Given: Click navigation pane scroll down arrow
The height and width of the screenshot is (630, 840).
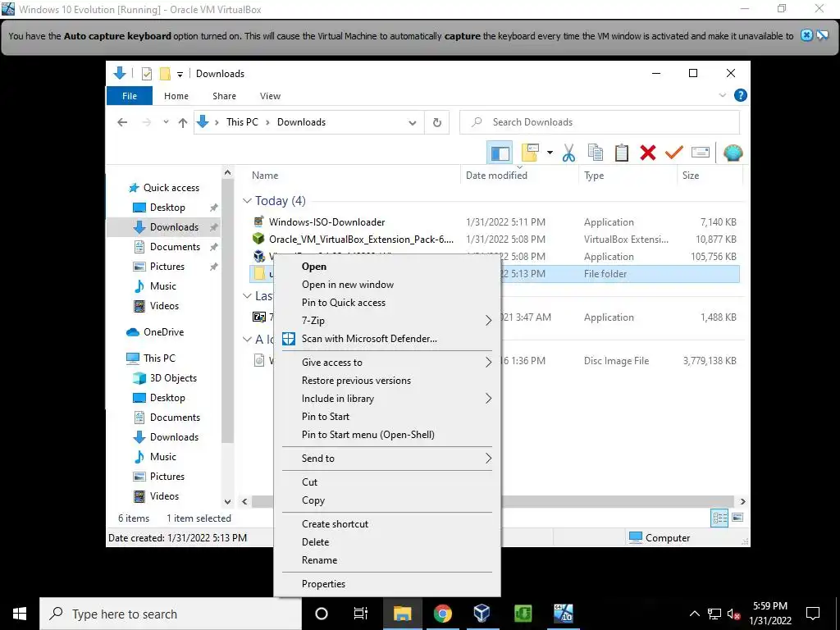Looking at the screenshot, I should 228,502.
